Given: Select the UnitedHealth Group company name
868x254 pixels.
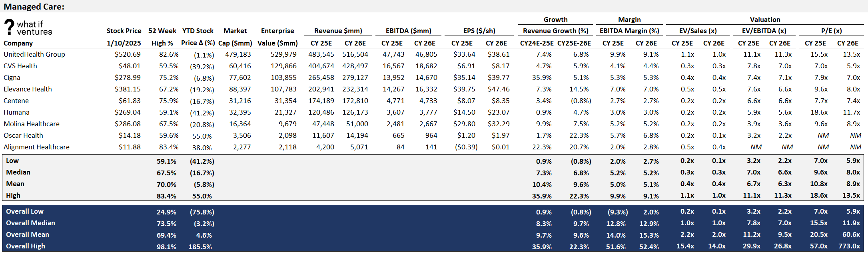Looking at the screenshot, I should tap(34, 54).
